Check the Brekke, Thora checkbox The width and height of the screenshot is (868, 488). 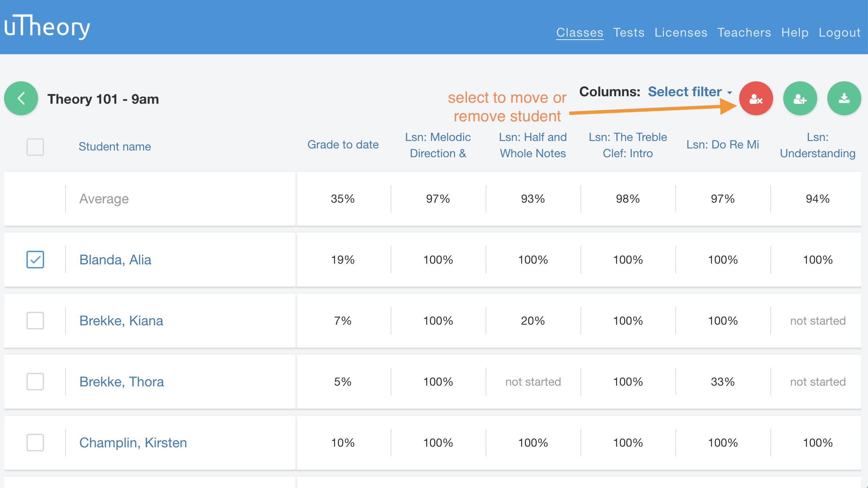tap(35, 382)
